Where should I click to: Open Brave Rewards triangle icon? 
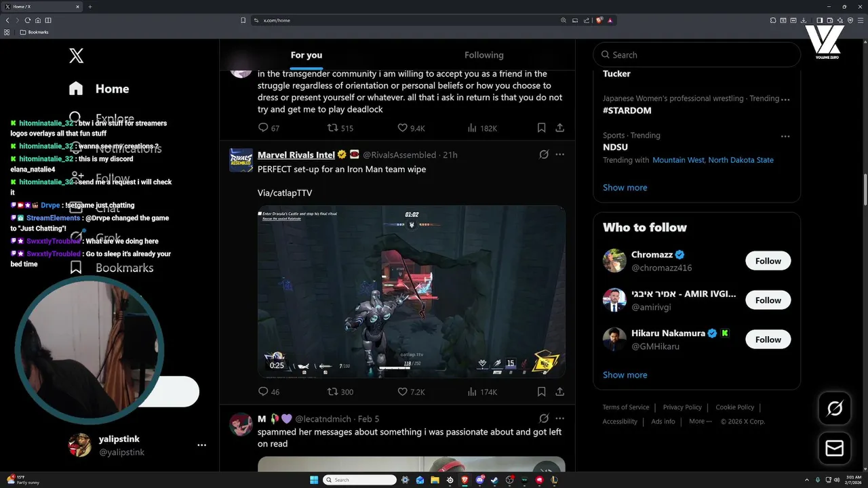[610, 20]
